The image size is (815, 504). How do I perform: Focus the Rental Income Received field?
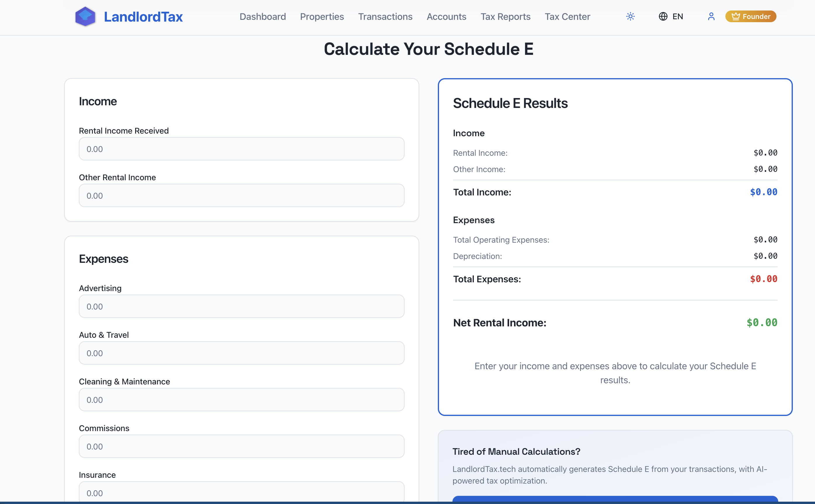(x=241, y=149)
